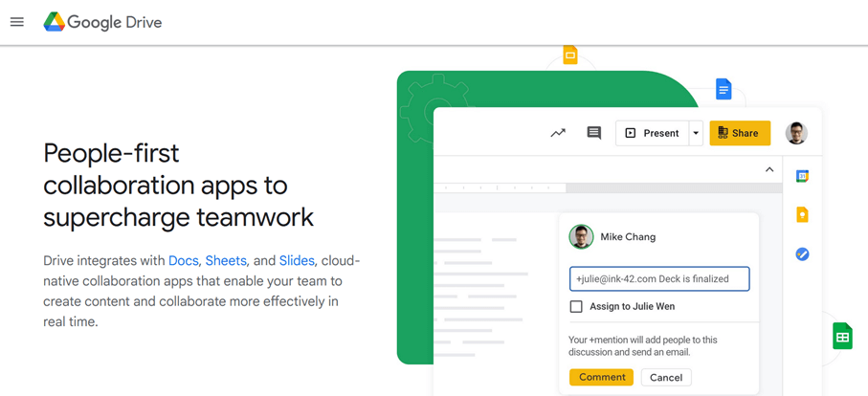Viewport: 868px width, 396px height.
Task: Click the comment input with +julie@ink-42.com
Action: pyautogui.click(x=659, y=278)
